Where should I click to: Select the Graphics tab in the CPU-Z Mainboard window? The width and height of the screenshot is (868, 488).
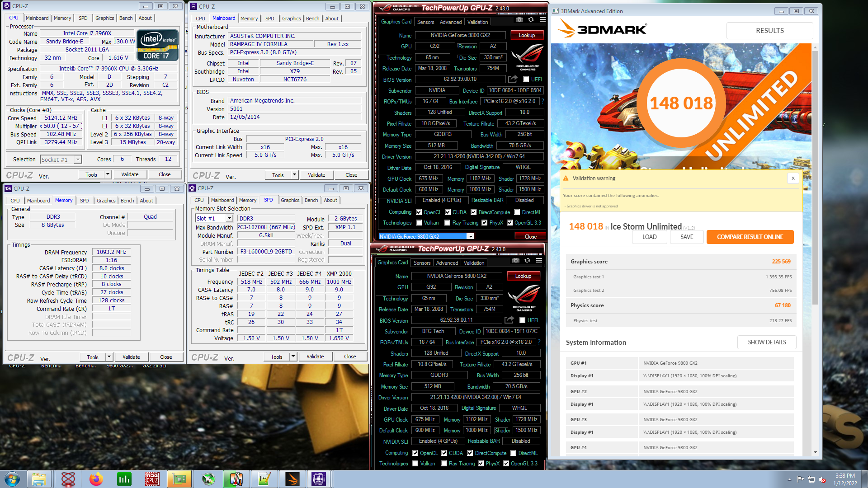[x=291, y=19]
